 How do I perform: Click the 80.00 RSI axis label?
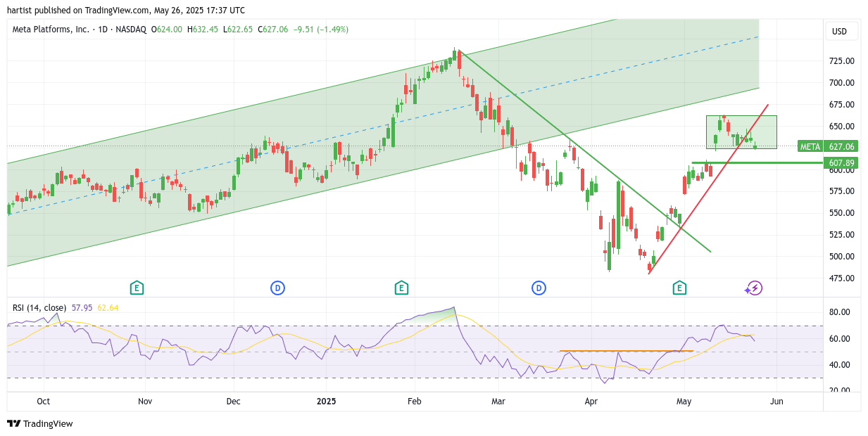[840, 312]
